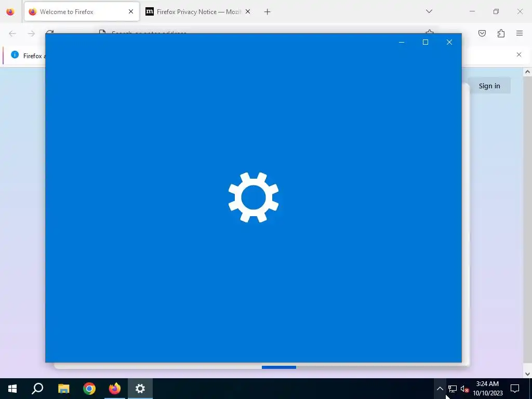The width and height of the screenshot is (532, 399).
Task: Open Windows taskbar search
Action: tap(37, 389)
